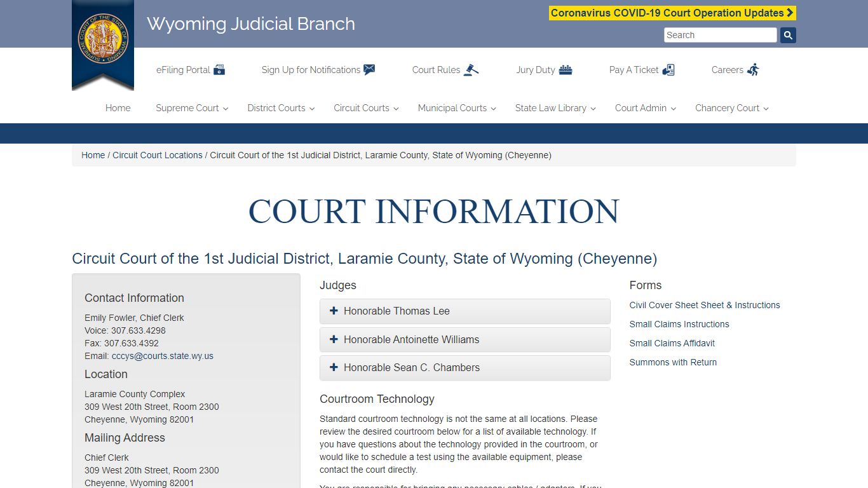
Task: Click the Fax: 307.633.4392 line
Action: tap(121, 343)
